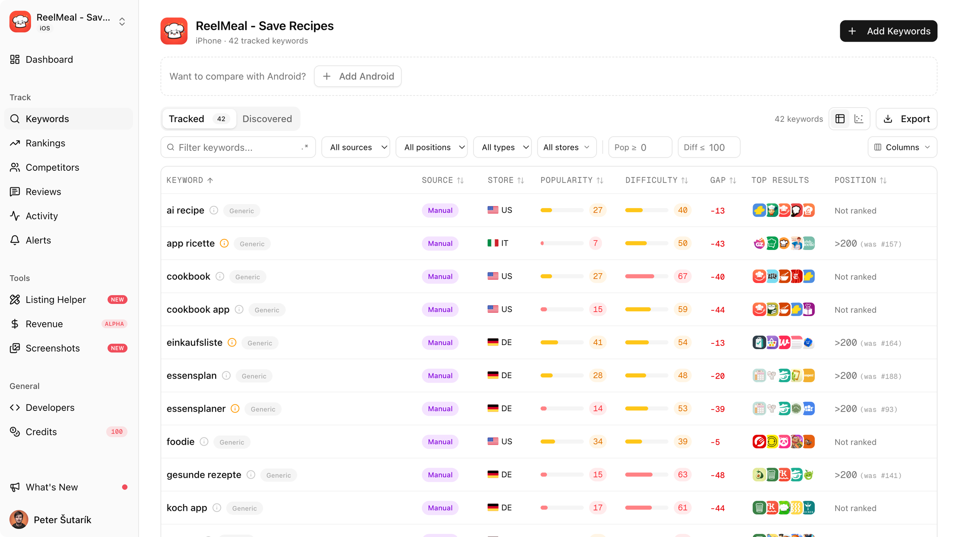Sort by Position column

point(860,180)
